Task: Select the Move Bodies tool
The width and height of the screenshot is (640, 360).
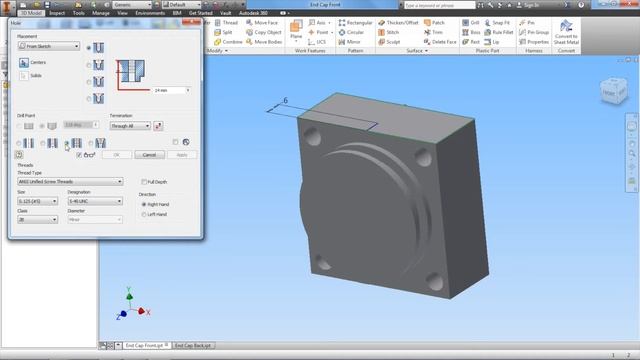Action: click(264, 42)
